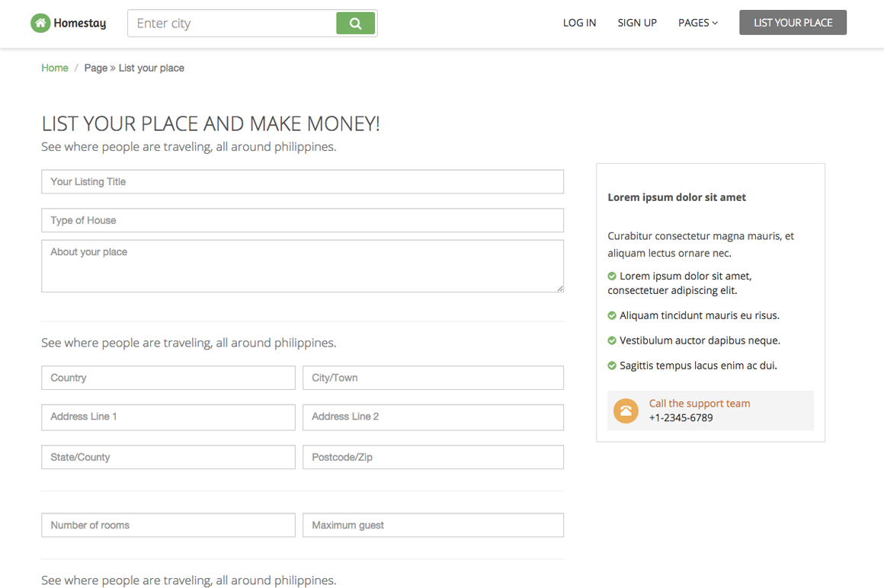This screenshot has width=884, height=588.
Task: Click the checkmark icon beside "Sagittis tempus lacus enim"
Action: click(611, 366)
